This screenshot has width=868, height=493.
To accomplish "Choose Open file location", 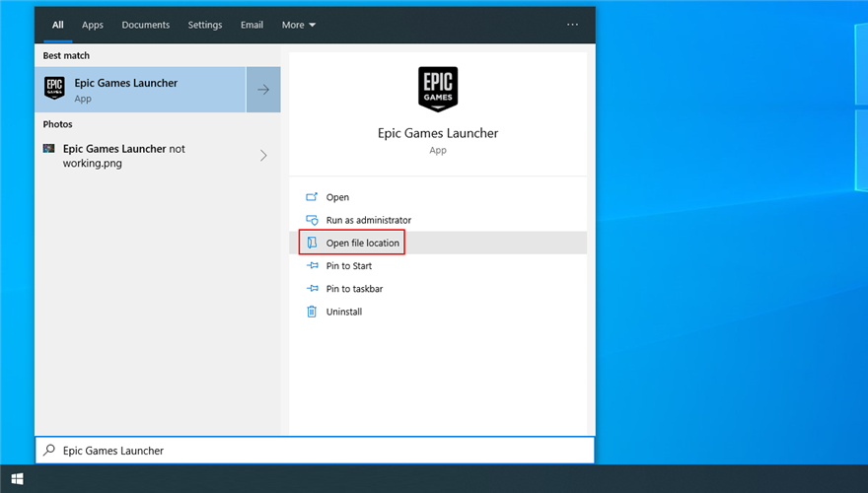I will pos(437,243).
